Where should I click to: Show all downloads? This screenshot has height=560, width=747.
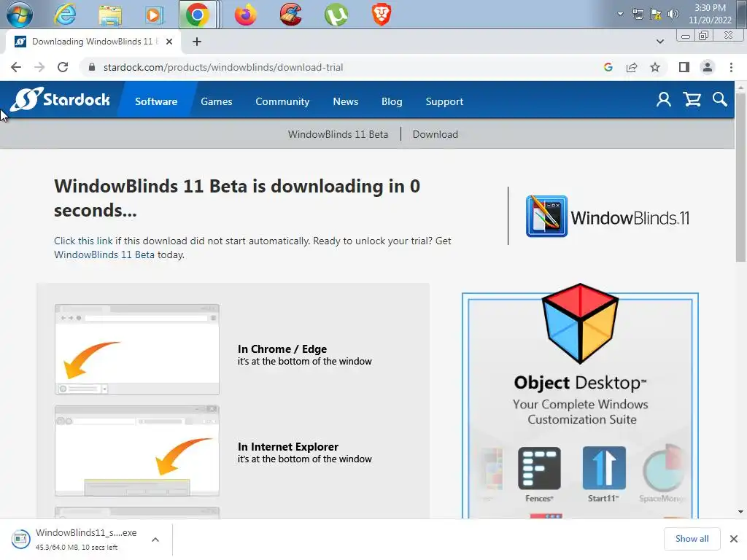point(692,539)
